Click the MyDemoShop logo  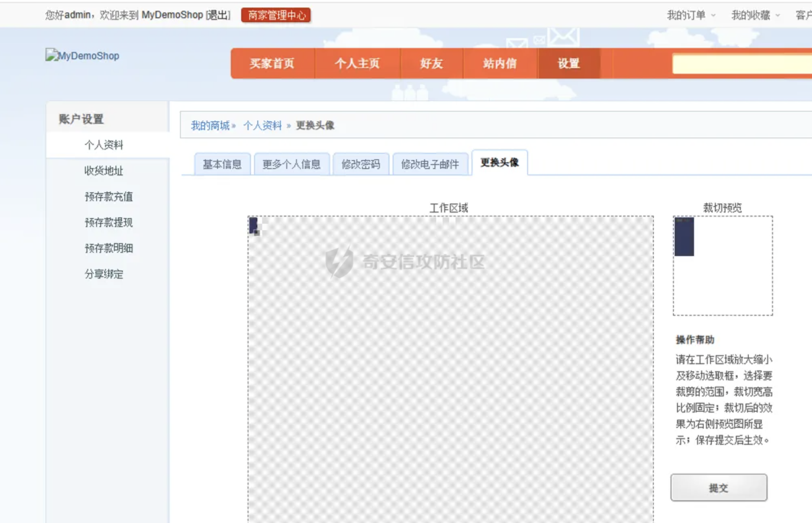(83, 56)
